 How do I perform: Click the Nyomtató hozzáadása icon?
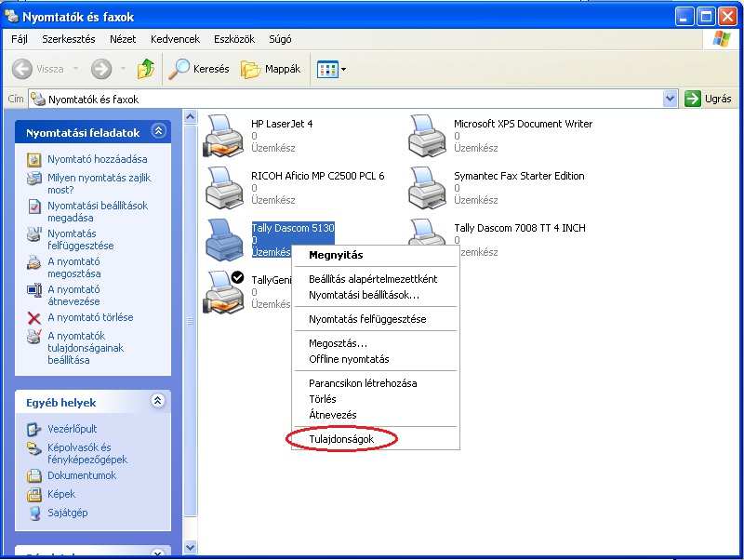pyautogui.click(x=34, y=159)
